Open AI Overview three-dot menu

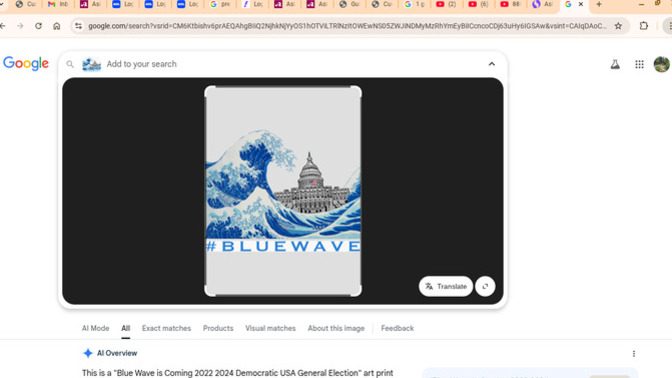point(634,354)
